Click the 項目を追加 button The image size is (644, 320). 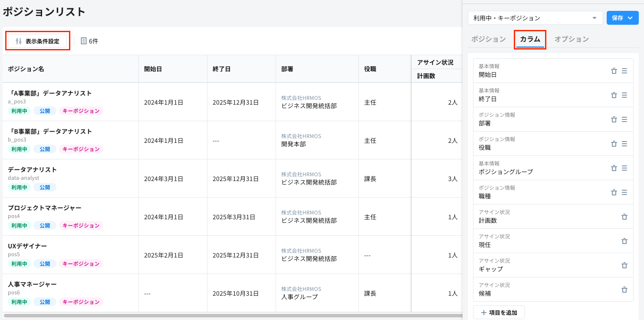pos(499,312)
